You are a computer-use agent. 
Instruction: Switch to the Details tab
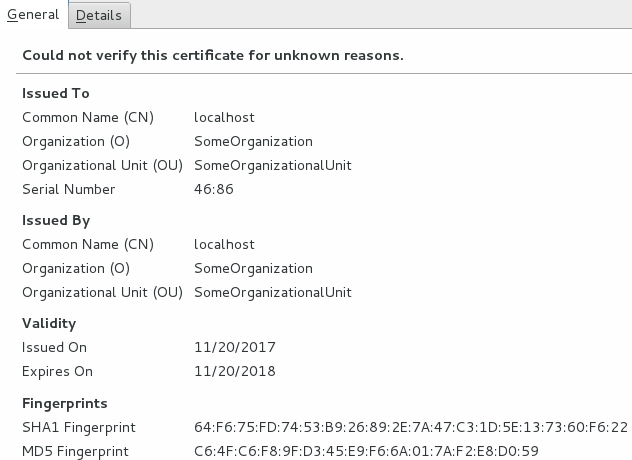coord(99,15)
